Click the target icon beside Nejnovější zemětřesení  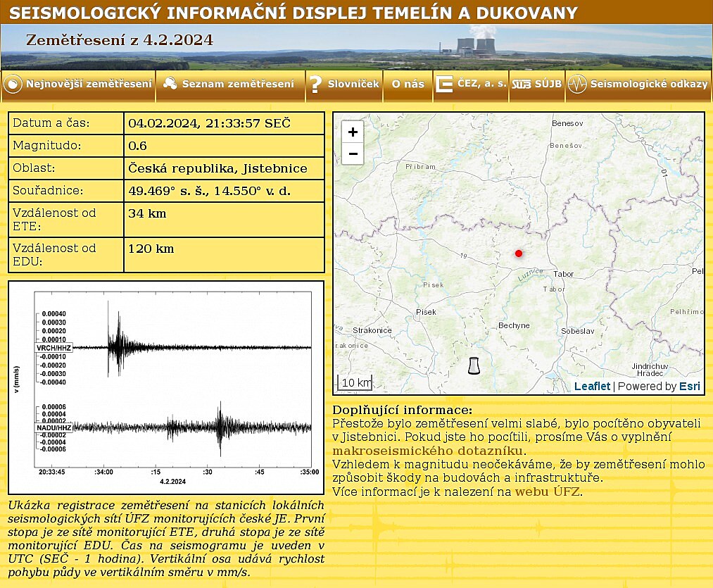tap(13, 85)
